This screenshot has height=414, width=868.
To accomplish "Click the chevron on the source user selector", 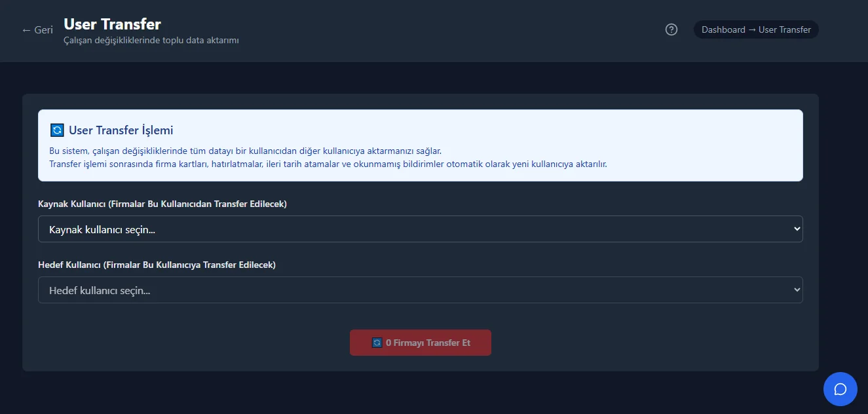I will [796, 229].
